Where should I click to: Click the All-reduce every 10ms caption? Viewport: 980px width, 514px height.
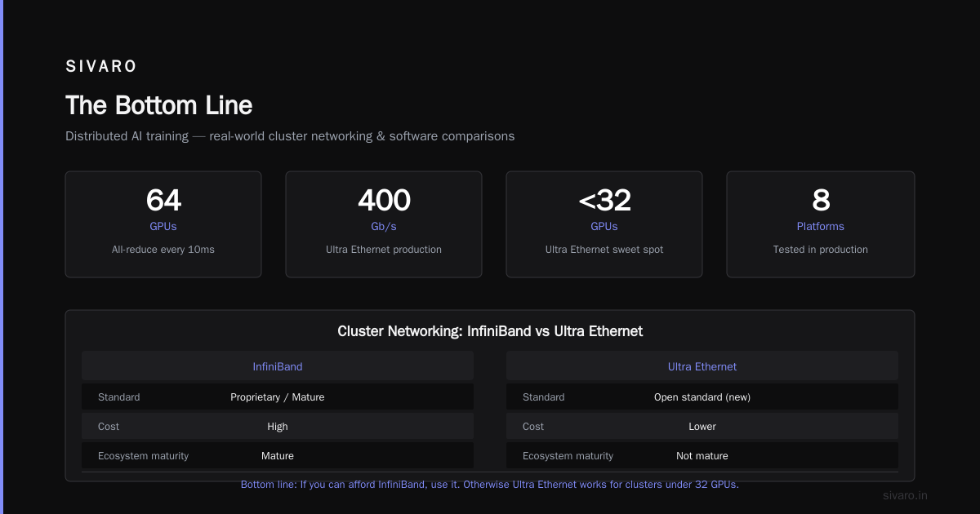point(163,250)
